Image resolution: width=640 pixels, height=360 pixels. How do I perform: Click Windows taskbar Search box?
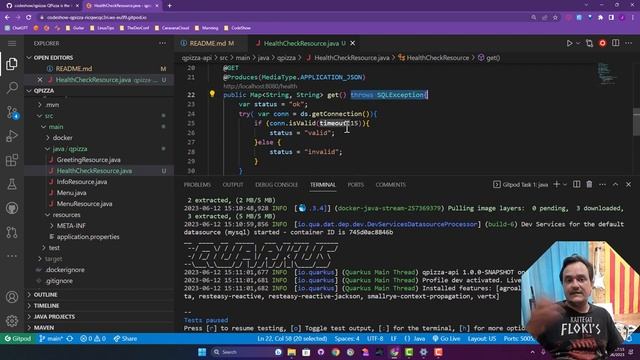(246, 352)
